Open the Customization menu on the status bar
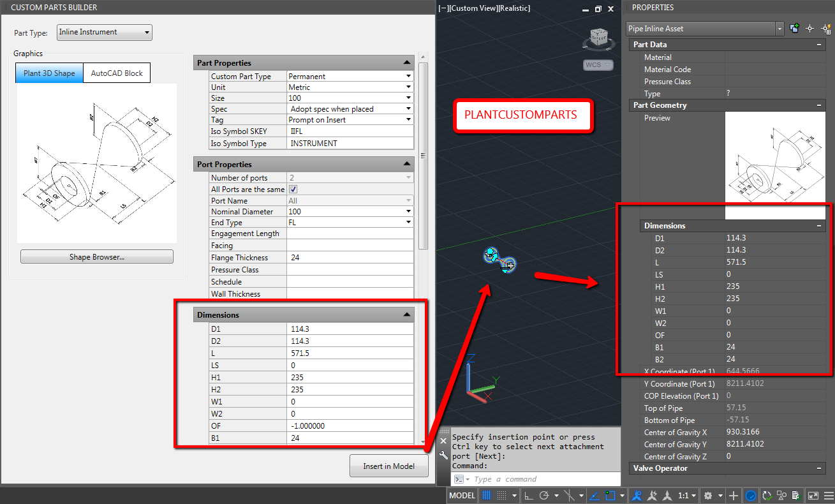835x504 pixels. pyautogui.click(x=828, y=495)
